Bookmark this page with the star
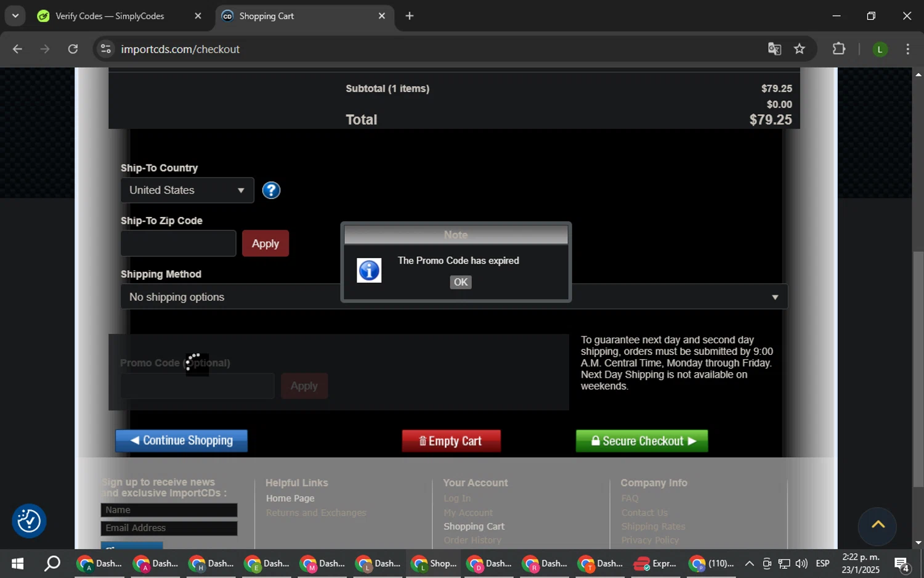 [x=800, y=49]
